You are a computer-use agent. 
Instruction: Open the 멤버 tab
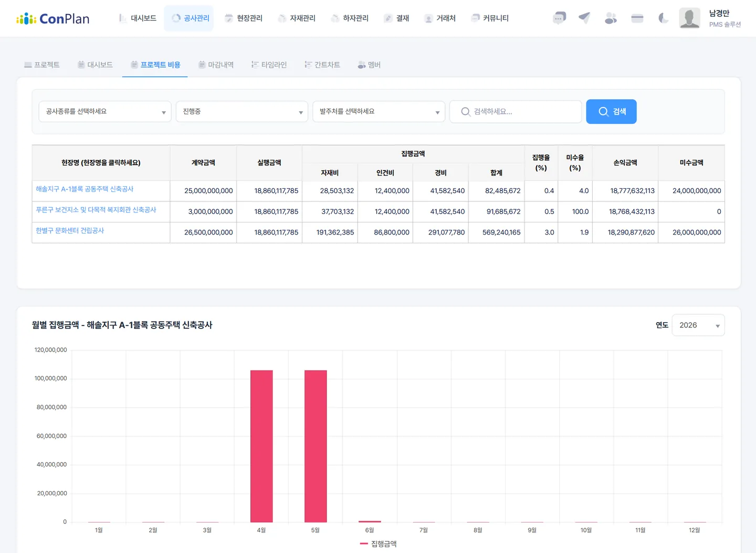click(369, 65)
